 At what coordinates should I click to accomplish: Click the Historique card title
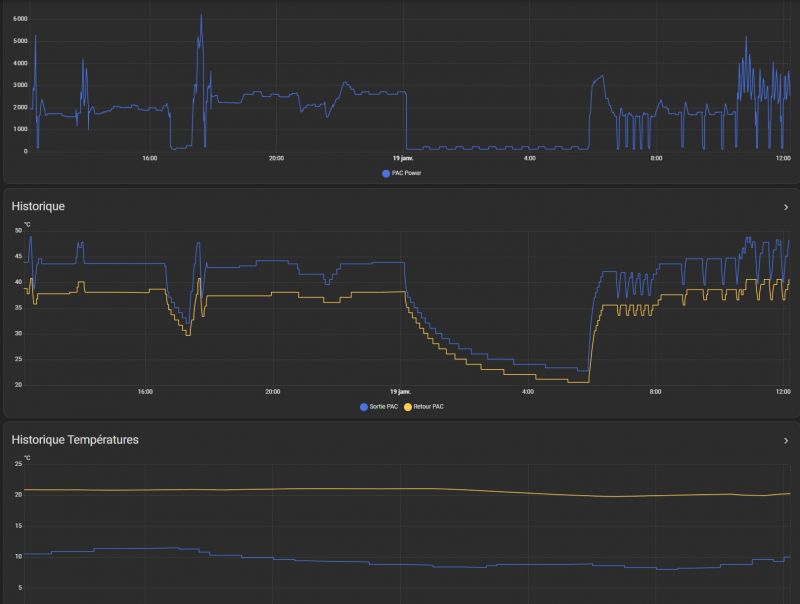tap(38, 206)
